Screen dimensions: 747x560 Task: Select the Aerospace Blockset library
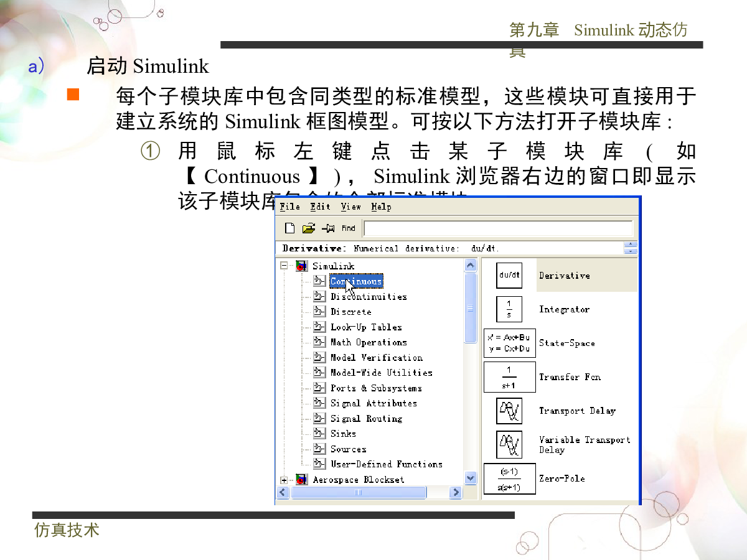pos(358,480)
